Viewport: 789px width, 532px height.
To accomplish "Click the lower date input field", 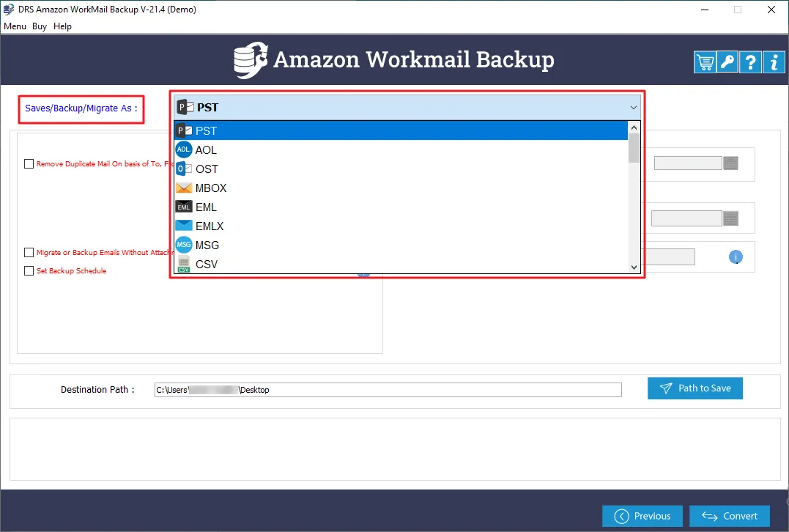I will (x=686, y=218).
